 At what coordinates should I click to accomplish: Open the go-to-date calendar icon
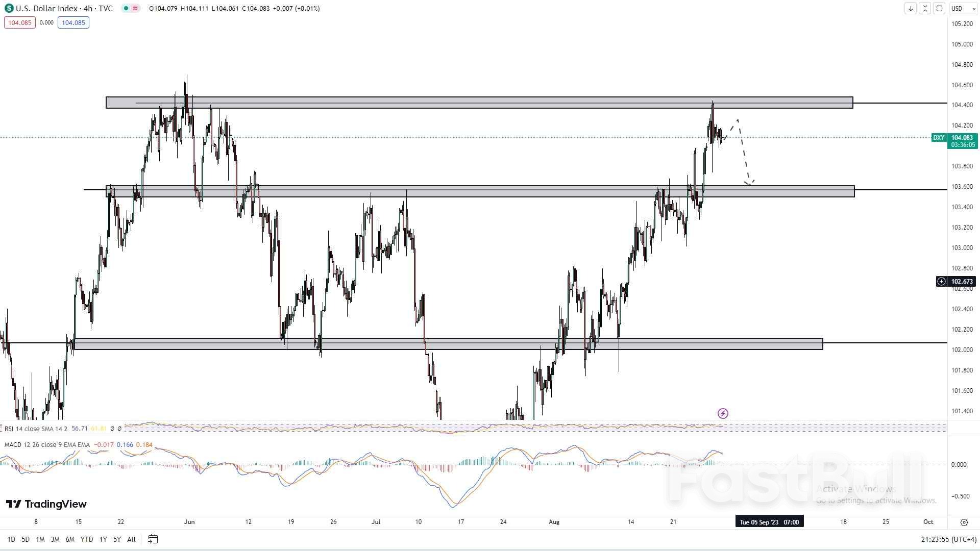153,539
